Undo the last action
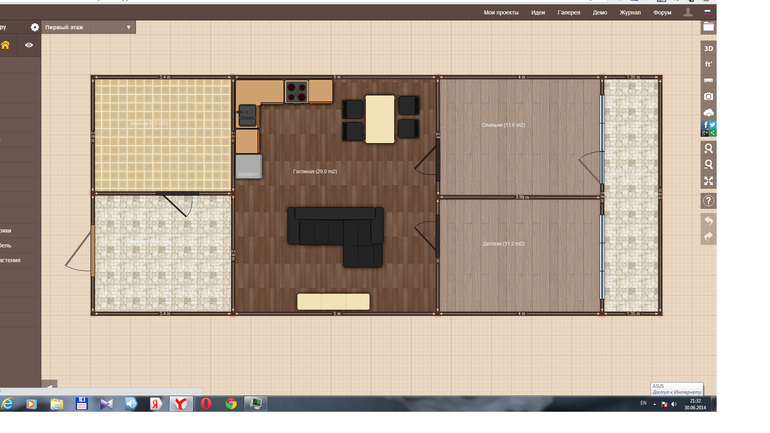This screenshot has width=770, height=433. click(x=708, y=221)
